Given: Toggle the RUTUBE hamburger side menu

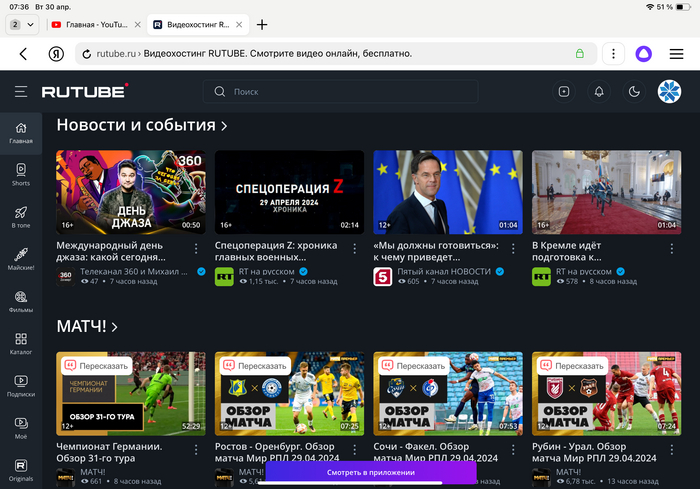Looking at the screenshot, I should click(21, 92).
